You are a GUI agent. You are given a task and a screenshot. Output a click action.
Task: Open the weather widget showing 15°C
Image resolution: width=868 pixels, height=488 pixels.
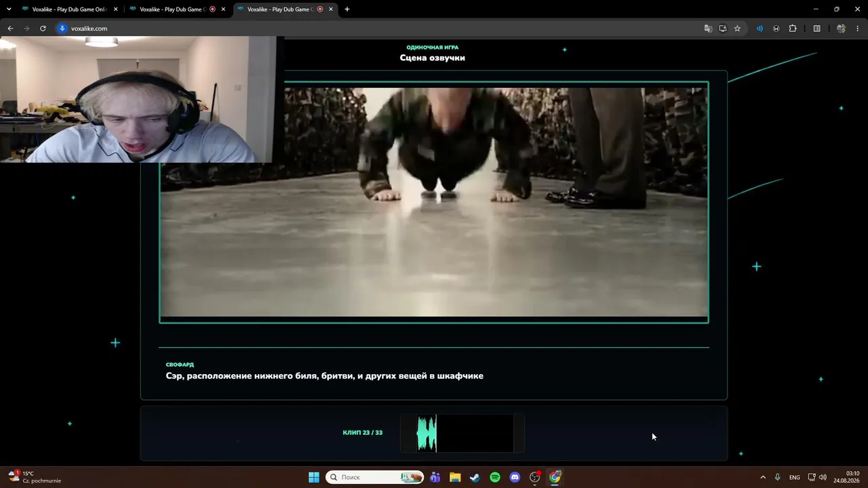tap(34, 477)
